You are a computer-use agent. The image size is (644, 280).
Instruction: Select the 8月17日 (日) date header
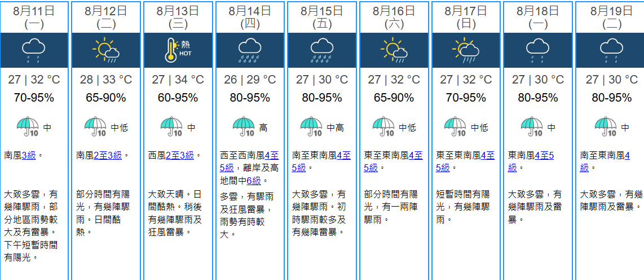pos(466,17)
